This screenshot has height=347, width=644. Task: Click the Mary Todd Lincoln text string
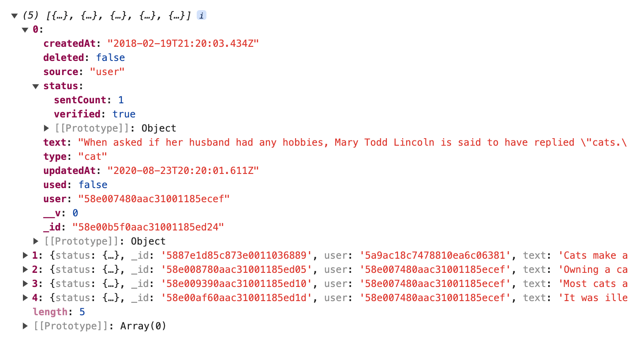click(x=352, y=143)
